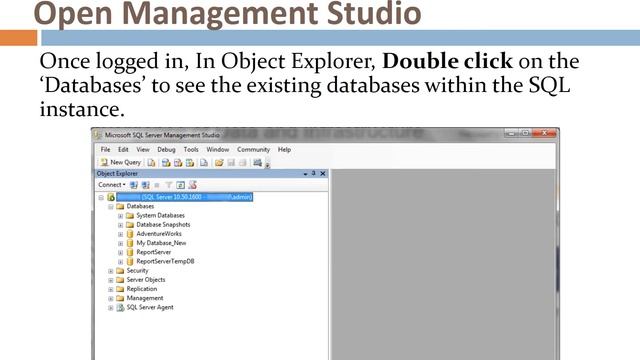Click the Database Engine Query icon next to New Query
Screen dimensions: 640x360
(151, 162)
